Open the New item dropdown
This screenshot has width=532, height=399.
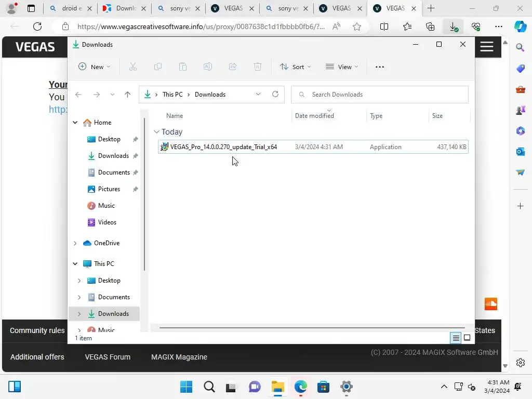coord(95,67)
